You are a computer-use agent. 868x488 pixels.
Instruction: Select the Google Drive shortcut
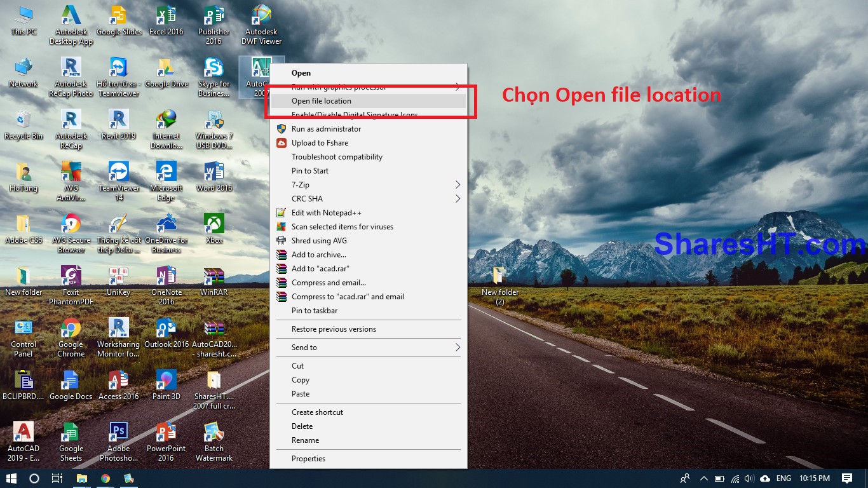click(166, 73)
